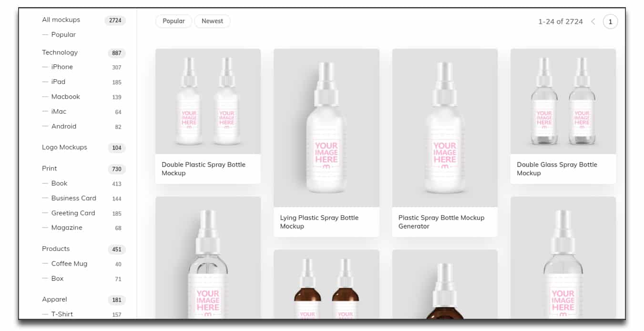The image size is (644, 331).
Task: Sort mockups by Newest
Action: click(212, 21)
